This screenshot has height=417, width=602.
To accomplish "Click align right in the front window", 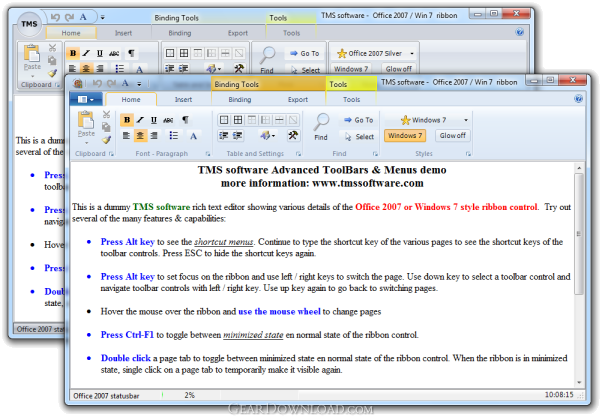I will (x=154, y=135).
